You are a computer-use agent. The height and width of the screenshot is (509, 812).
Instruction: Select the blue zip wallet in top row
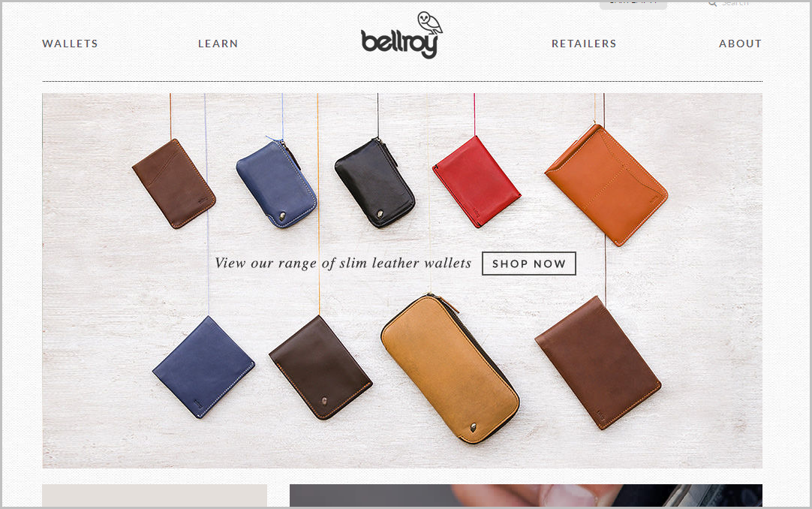(x=276, y=184)
